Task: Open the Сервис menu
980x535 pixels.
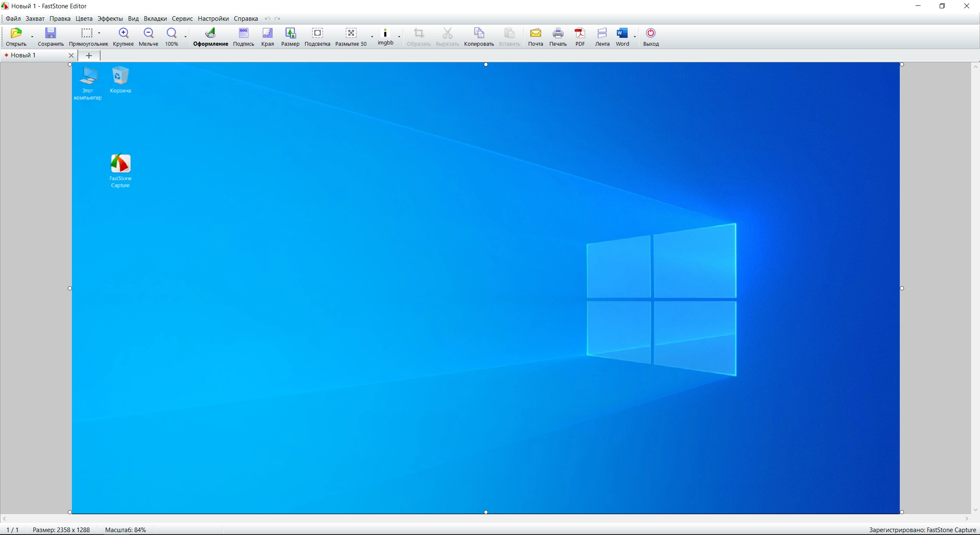Action: point(182,19)
